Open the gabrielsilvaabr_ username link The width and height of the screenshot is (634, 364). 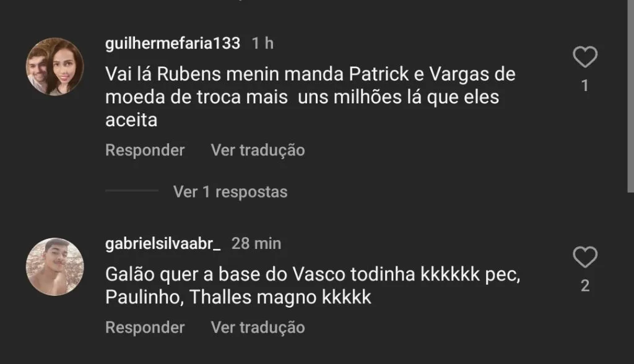point(163,243)
